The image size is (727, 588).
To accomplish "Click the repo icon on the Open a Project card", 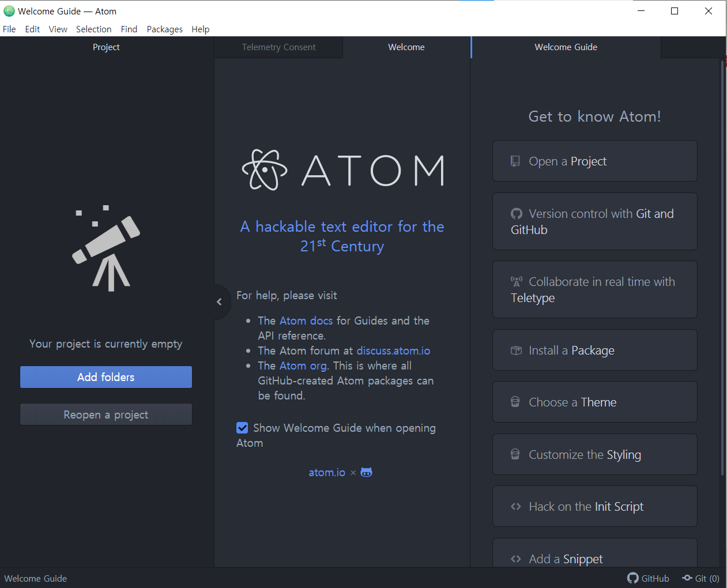I will click(515, 161).
